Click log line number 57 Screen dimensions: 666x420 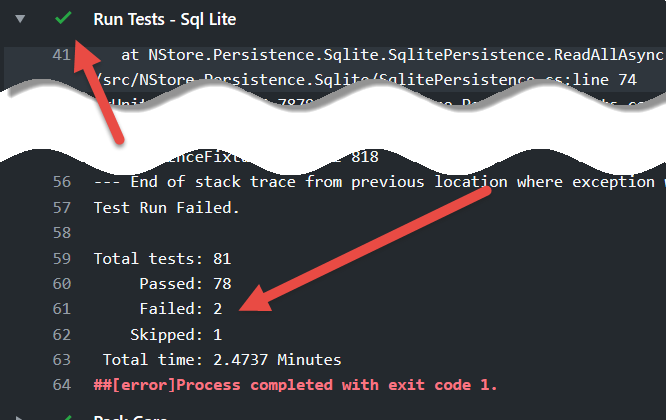click(x=62, y=208)
